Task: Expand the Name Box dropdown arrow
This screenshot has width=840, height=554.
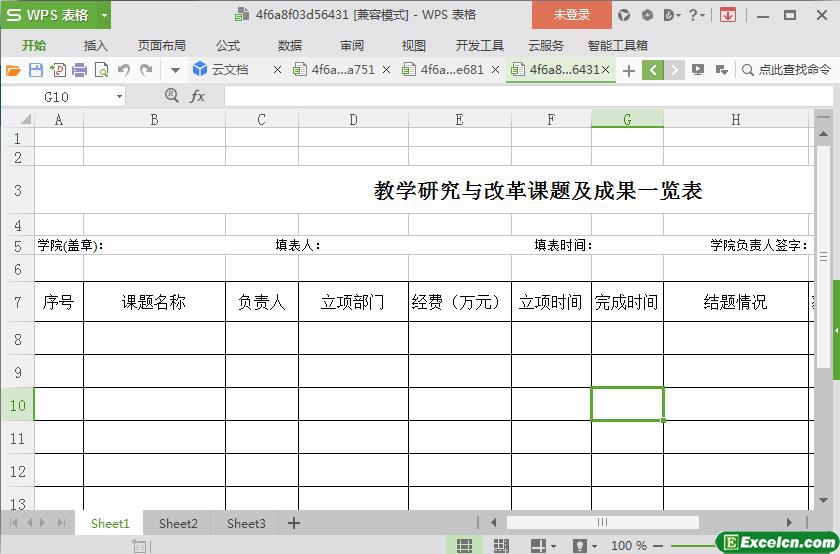Action: pyautogui.click(x=119, y=96)
